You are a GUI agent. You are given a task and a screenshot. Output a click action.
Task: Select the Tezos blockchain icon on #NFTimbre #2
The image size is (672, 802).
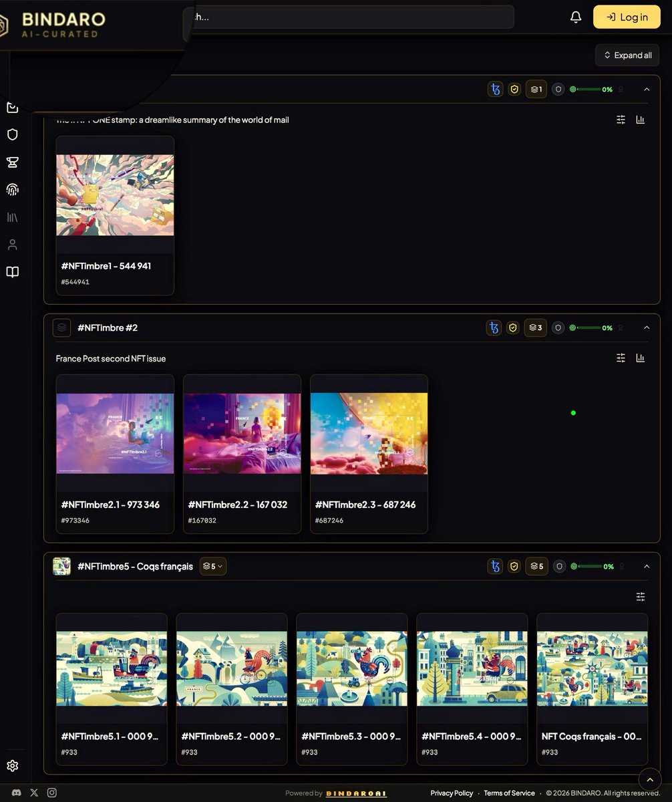[x=494, y=327]
